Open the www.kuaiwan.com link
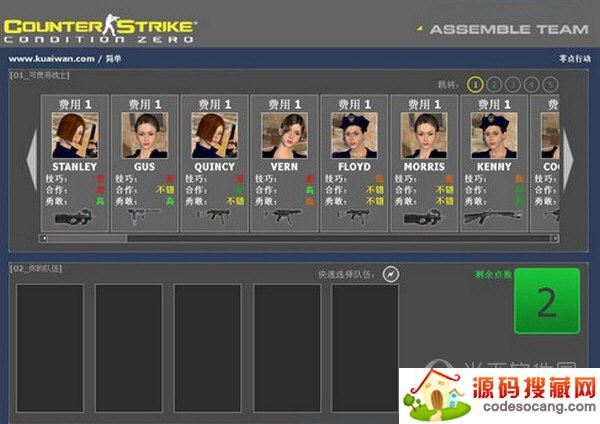 pyautogui.click(x=51, y=59)
